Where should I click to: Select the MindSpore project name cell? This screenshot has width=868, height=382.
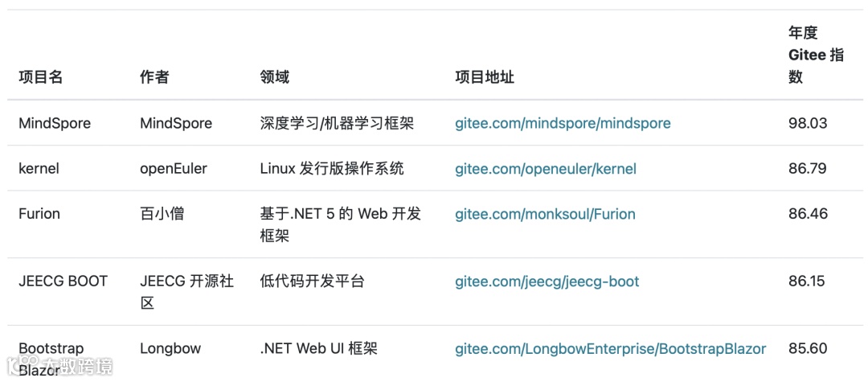click(55, 123)
